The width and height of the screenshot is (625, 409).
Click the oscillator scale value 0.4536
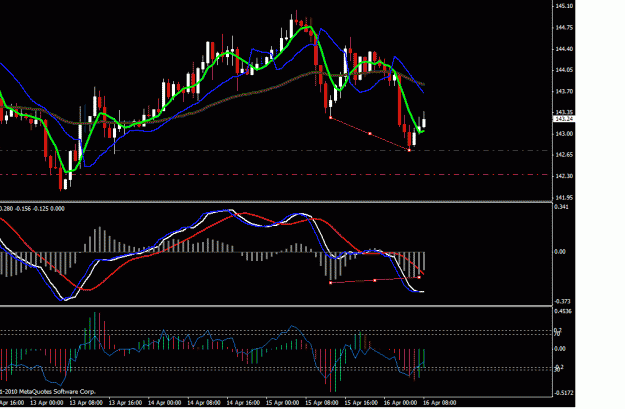(563, 311)
